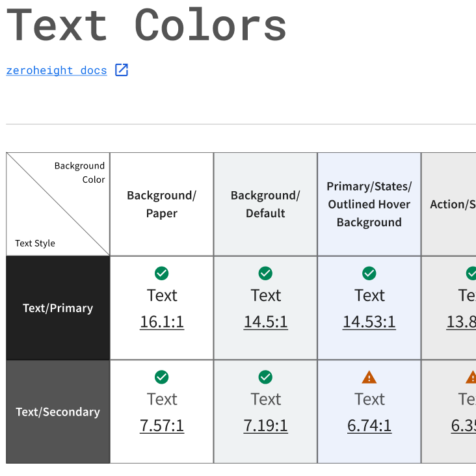Click green check above the 7.19:1 ratio

[x=265, y=377]
